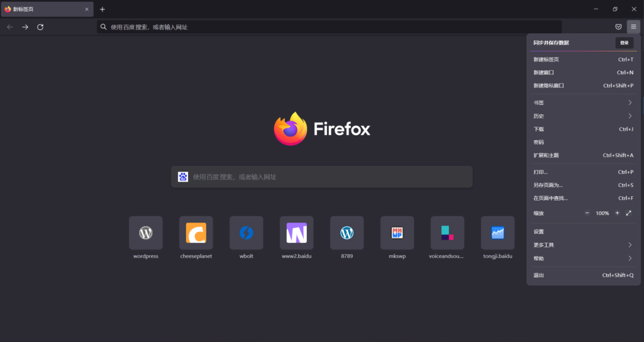Choose 在页面中查找... in the menu
Viewport: 644px width, 342px height.
point(583,198)
